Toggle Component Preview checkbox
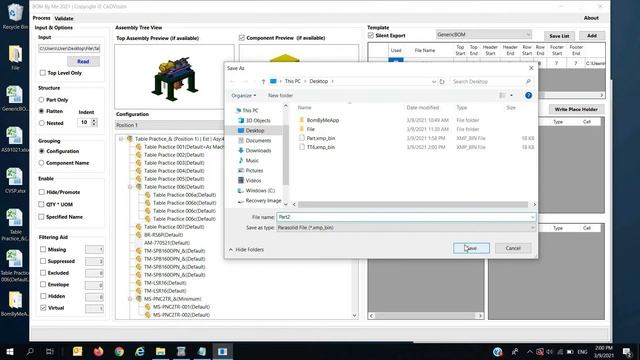Screen dimensions: 640x360 click(x=242, y=38)
